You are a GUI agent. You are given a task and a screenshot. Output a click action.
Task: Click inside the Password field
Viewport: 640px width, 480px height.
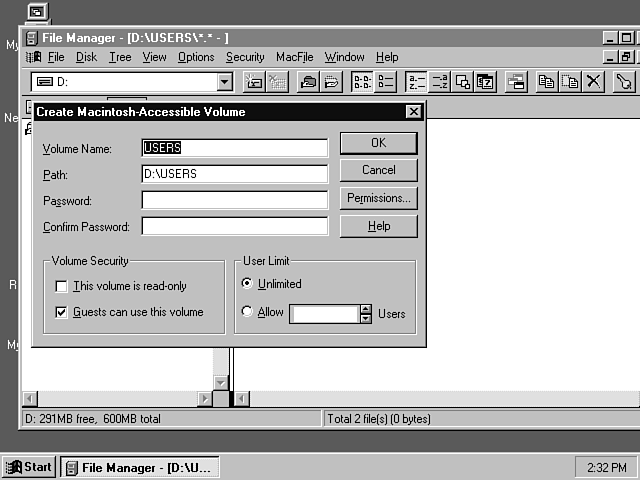[x=234, y=200]
